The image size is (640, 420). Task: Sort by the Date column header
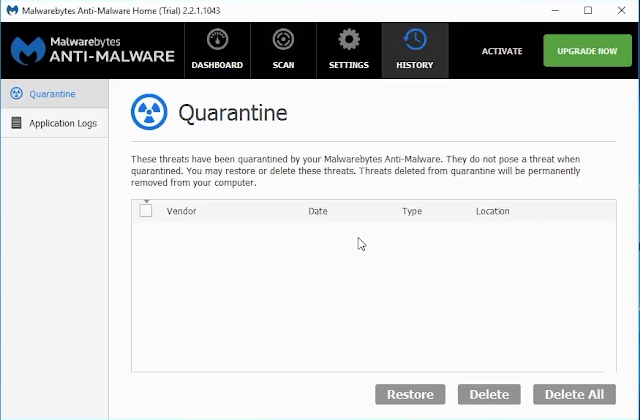pyautogui.click(x=318, y=211)
